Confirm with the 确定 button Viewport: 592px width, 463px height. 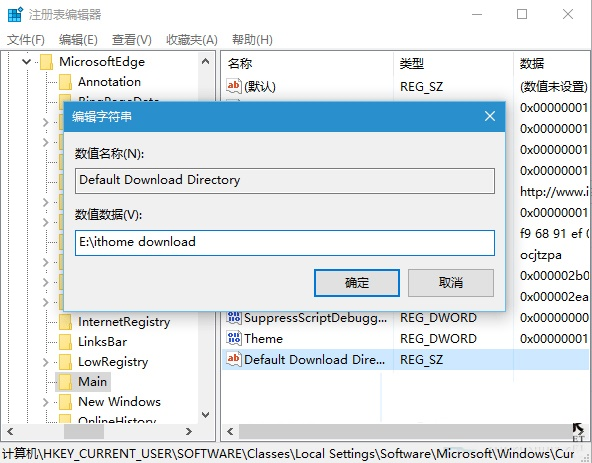coord(357,283)
